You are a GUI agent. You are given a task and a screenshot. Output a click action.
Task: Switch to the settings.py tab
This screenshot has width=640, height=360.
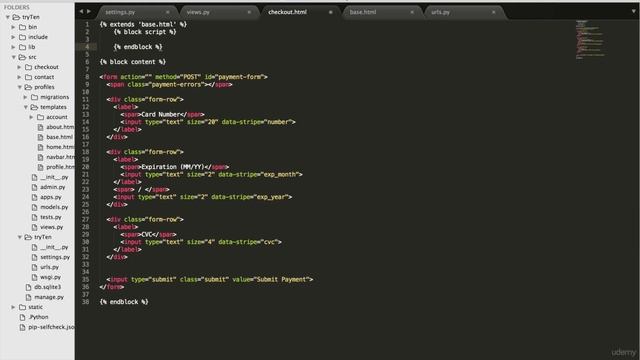click(x=120, y=12)
